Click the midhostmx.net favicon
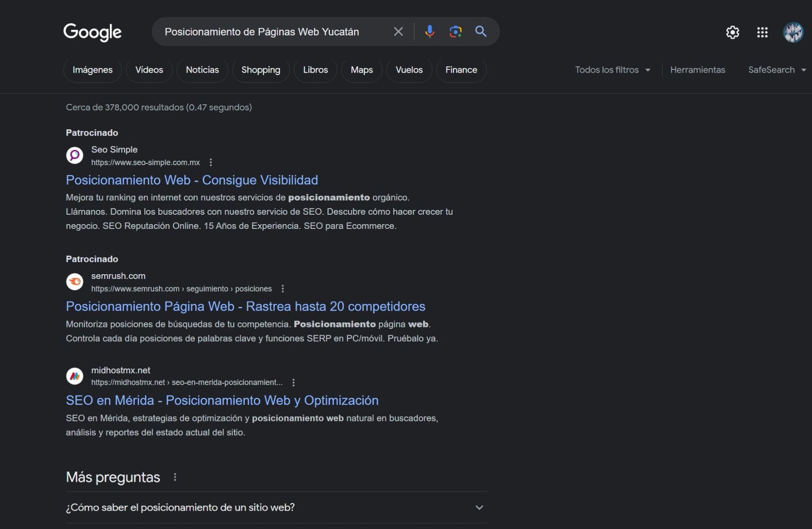812x529 pixels. point(75,376)
